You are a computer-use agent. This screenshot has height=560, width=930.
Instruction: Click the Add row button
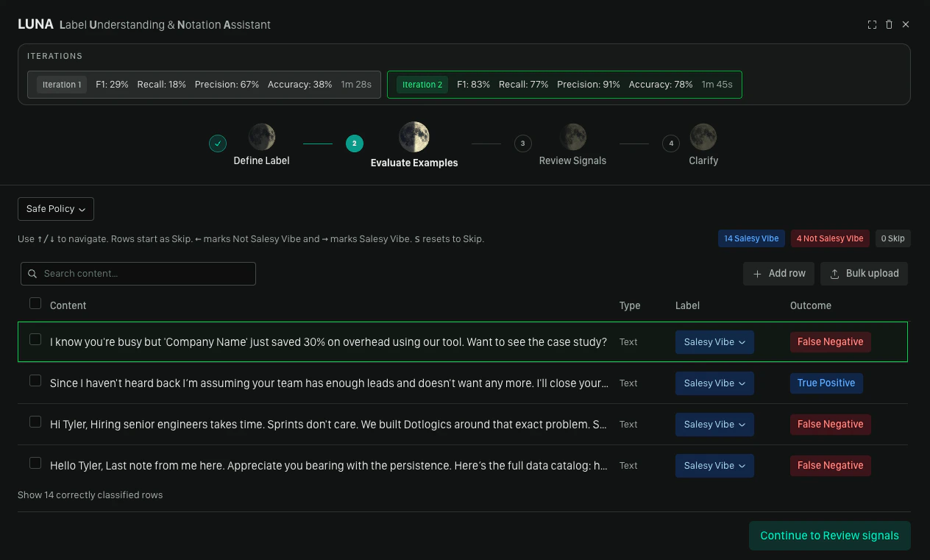pyautogui.click(x=778, y=274)
